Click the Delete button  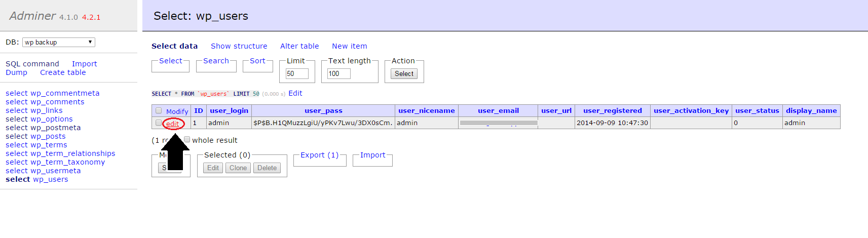click(267, 168)
